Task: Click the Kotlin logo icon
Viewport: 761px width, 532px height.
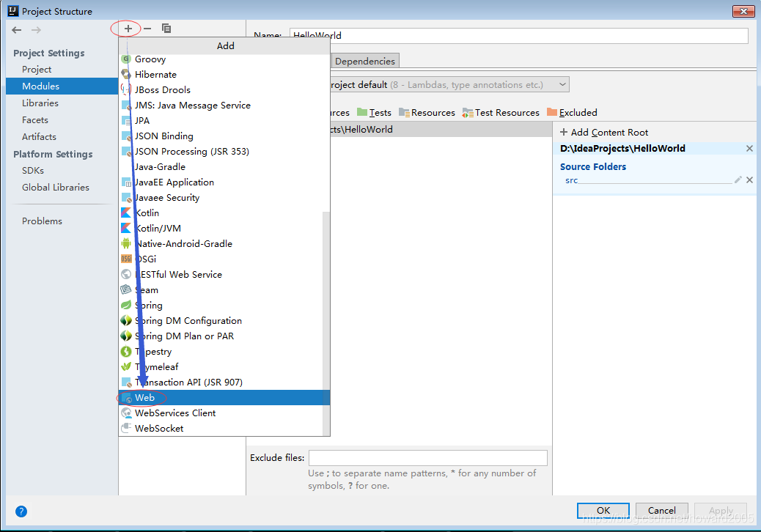Action: click(x=126, y=213)
